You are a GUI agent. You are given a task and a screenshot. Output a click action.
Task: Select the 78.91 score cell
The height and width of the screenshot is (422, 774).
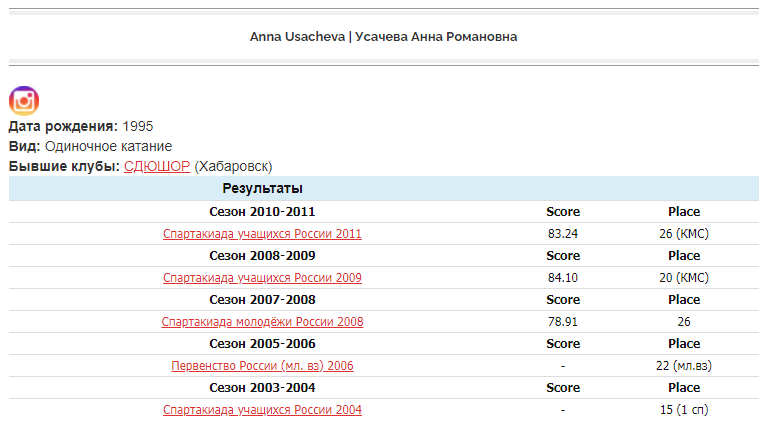tap(563, 322)
